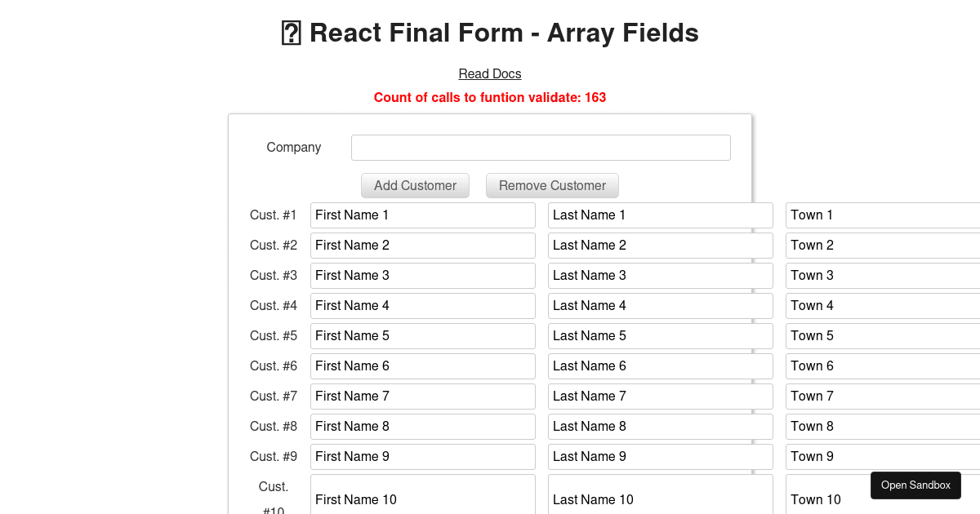Focus the Last Name 7 field

coord(661,397)
